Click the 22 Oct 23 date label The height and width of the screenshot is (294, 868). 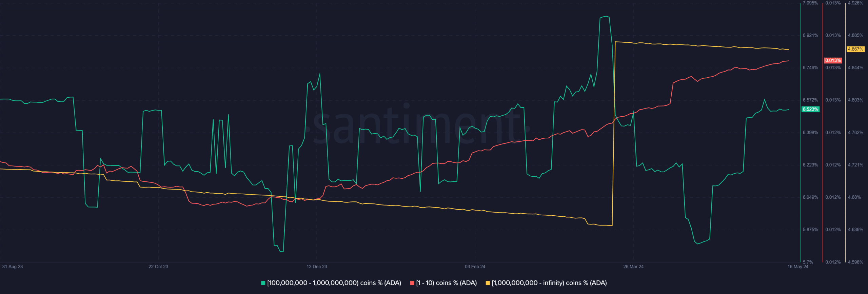point(158,267)
